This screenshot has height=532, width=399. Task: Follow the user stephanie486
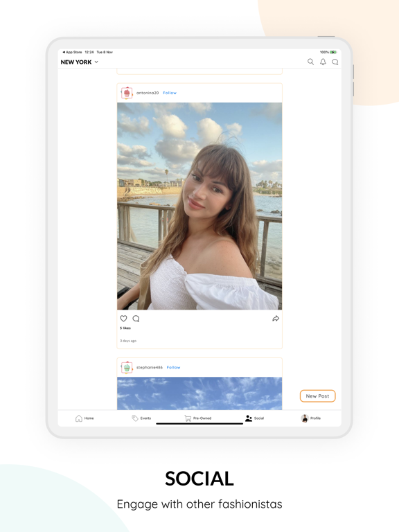173,367
